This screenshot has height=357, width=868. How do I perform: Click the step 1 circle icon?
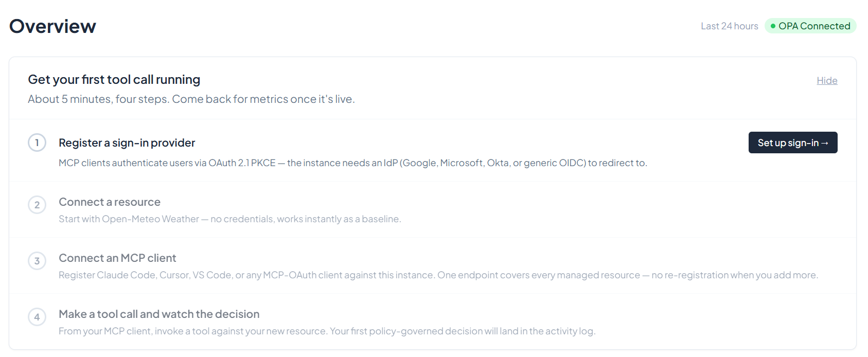click(37, 142)
